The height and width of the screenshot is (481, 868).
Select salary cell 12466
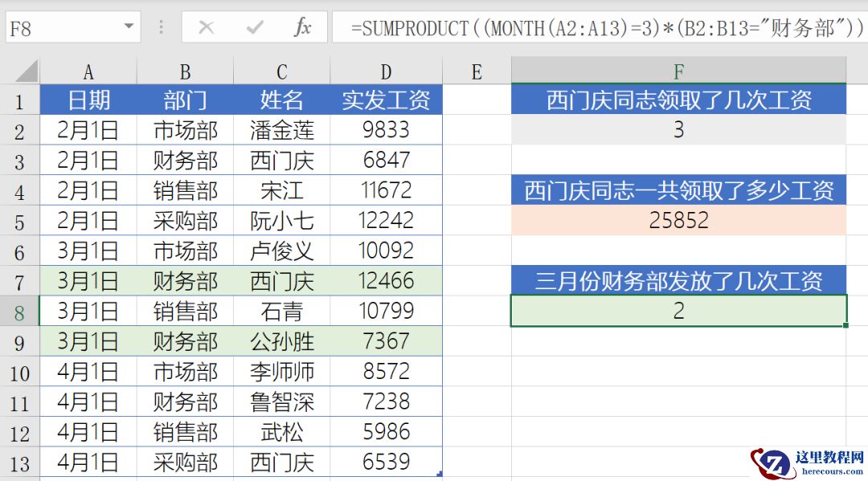386,281
